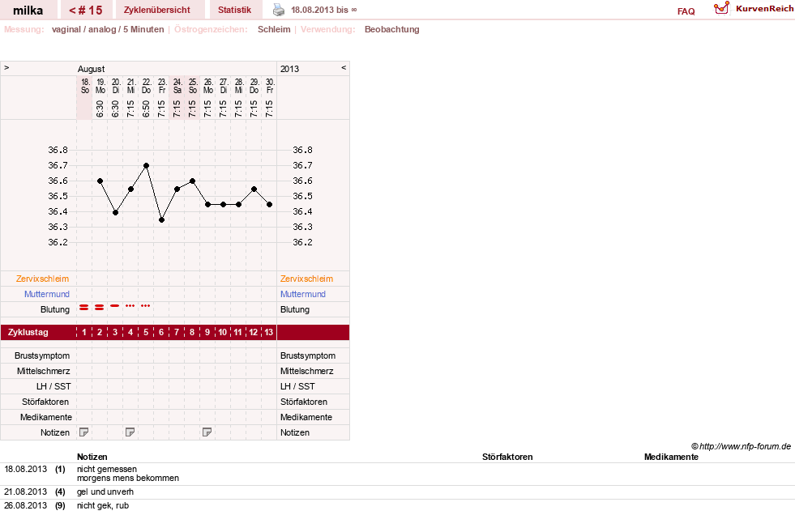This screenshot has height=532, width=795.
Task: Open the note icon for cycle day 4
Action: click(x=130, y=432)
